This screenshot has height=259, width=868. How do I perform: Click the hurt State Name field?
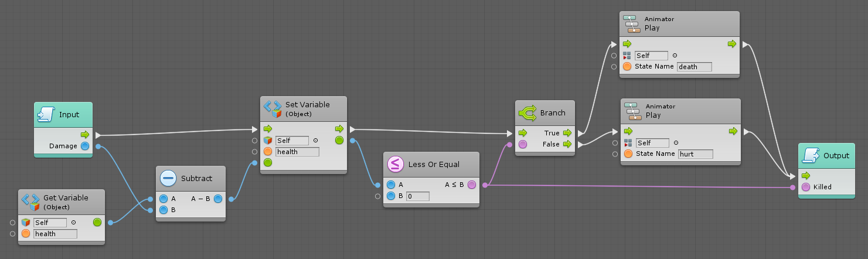pyautogui.click(x=695, y=154)
